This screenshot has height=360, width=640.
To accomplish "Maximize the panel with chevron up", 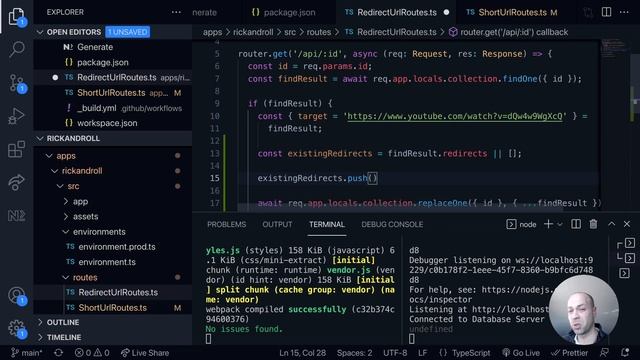I will point(611,224).
